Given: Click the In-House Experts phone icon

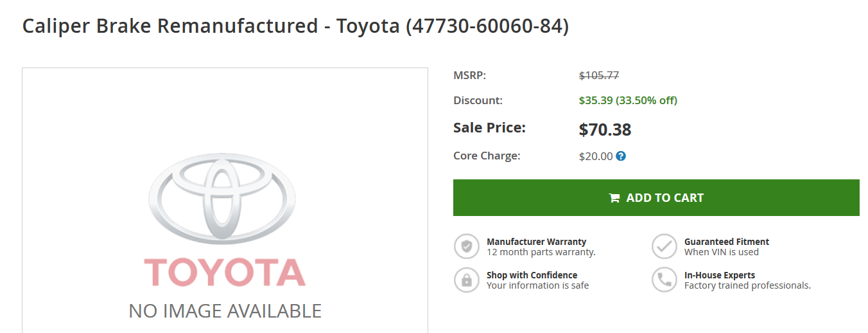Looking at the screenshot, I should [x=664, y=280].
